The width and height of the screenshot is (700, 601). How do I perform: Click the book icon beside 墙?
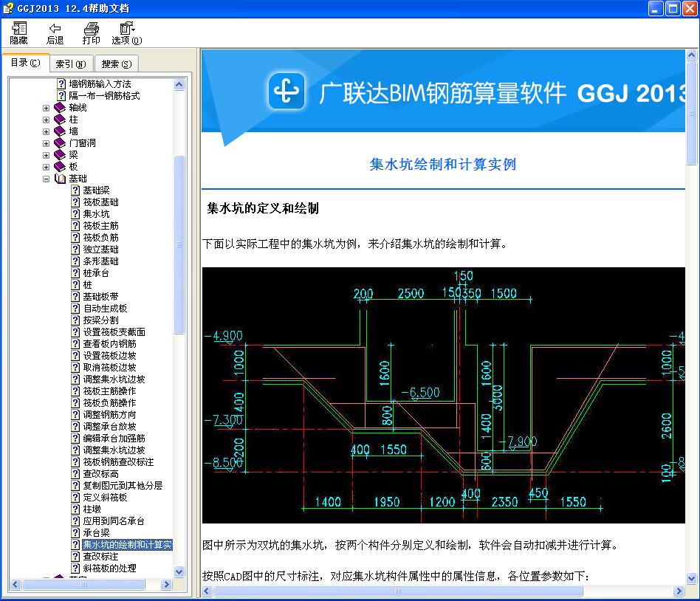[x=60, y=131]
